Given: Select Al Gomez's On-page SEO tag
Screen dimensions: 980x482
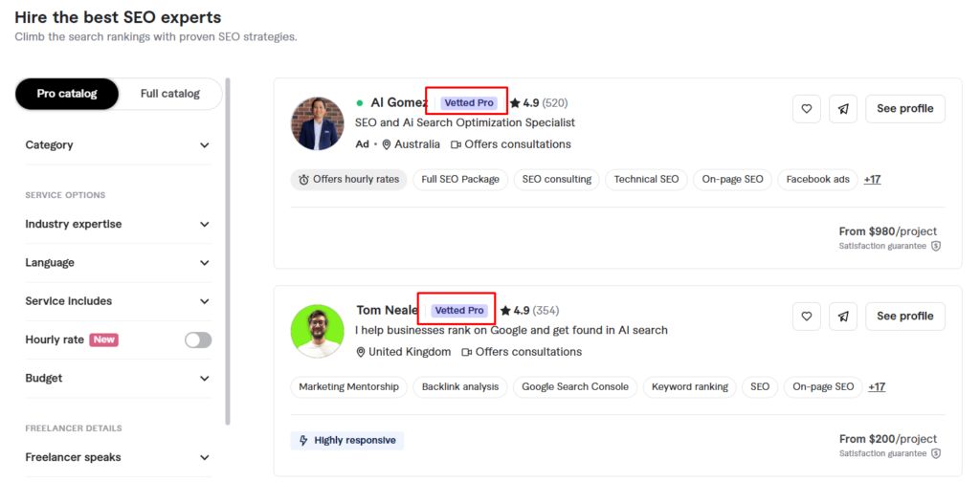Looking at the screenshot, I should 732,180.
